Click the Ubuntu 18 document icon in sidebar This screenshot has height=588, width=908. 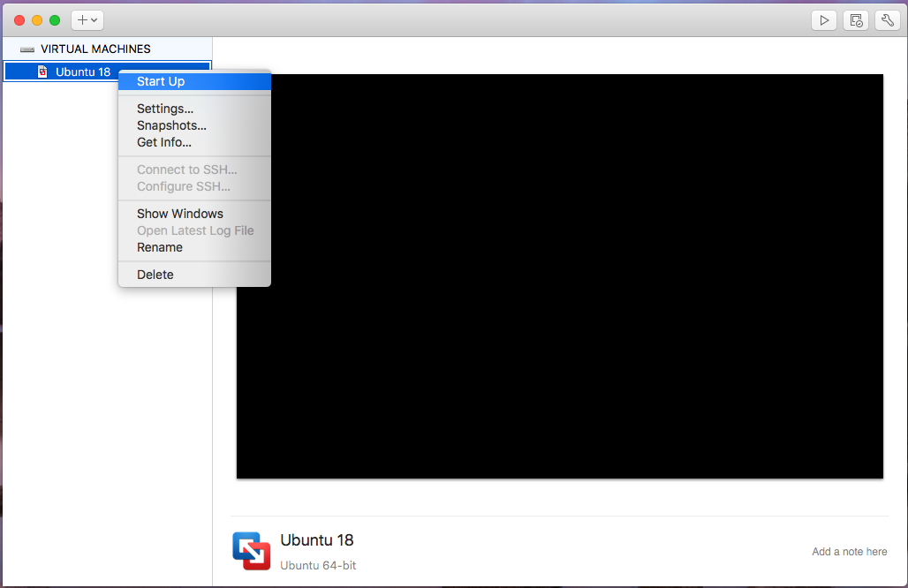point(42,72)
